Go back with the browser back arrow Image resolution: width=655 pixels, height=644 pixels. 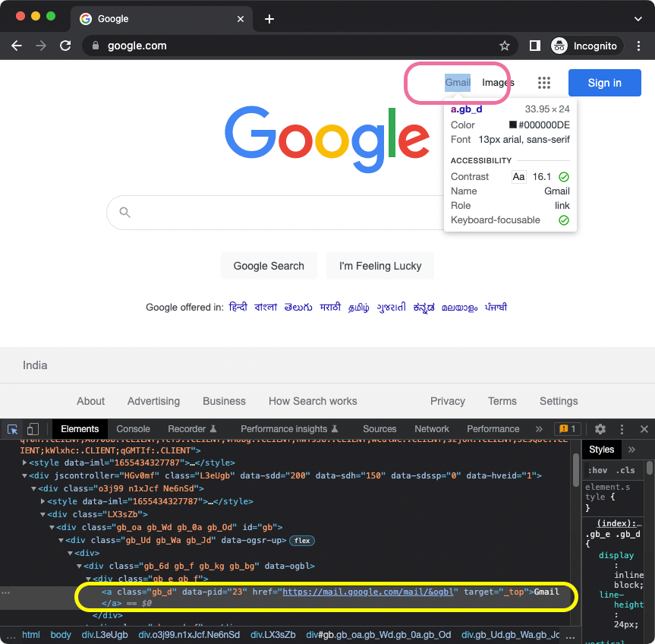point(17,46)
